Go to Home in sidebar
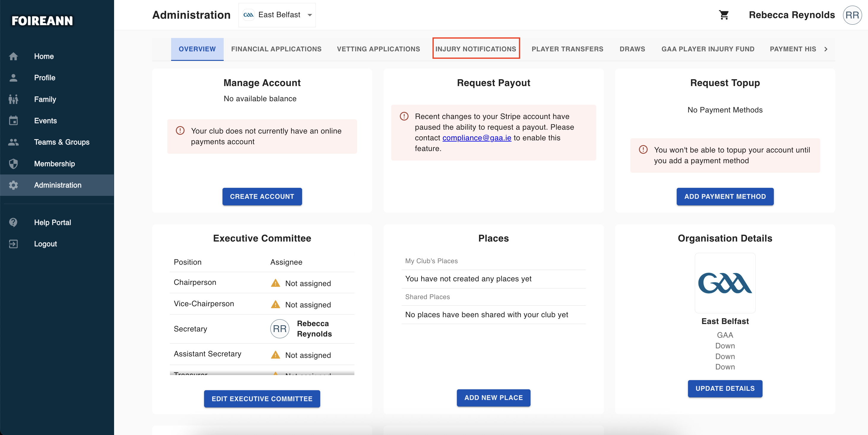Image resolution: width=868 pixels, height=435 pixels. [57, 56]
